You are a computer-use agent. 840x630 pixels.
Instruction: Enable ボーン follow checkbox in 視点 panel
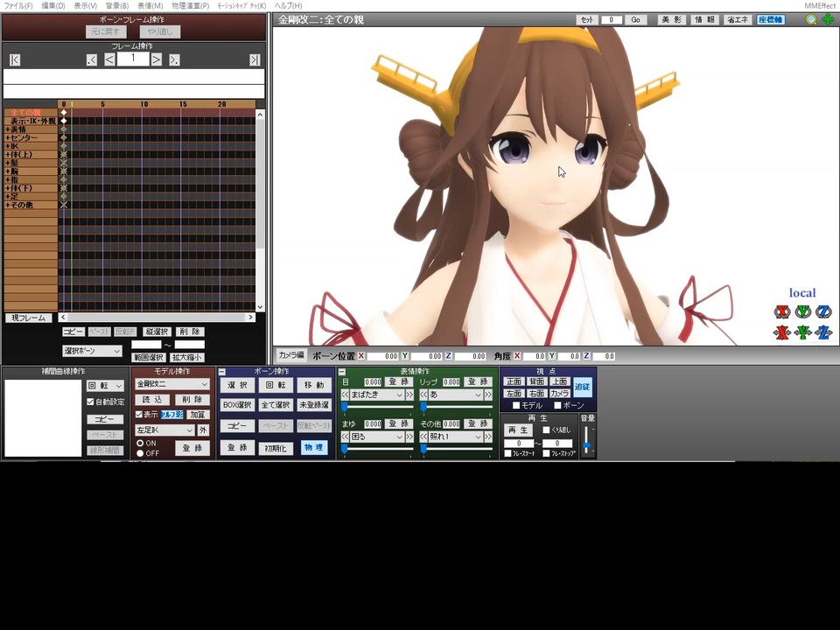click(x=557, y=405)
